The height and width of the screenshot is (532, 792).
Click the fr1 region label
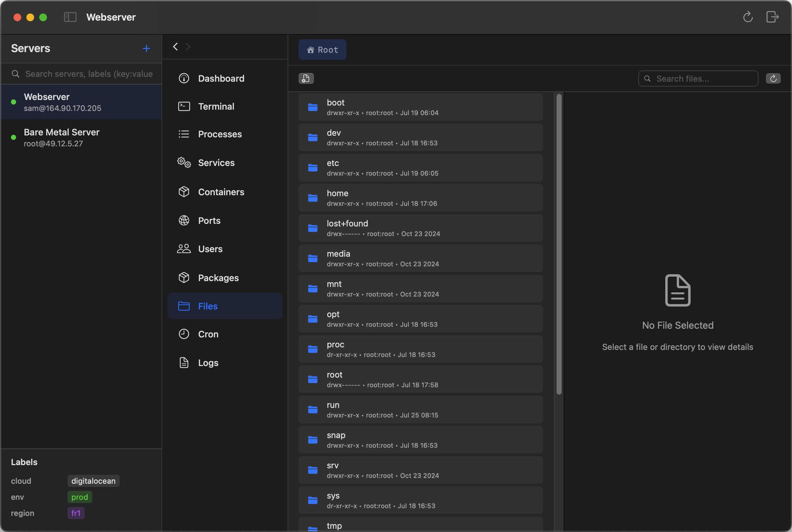coord(76,513)
